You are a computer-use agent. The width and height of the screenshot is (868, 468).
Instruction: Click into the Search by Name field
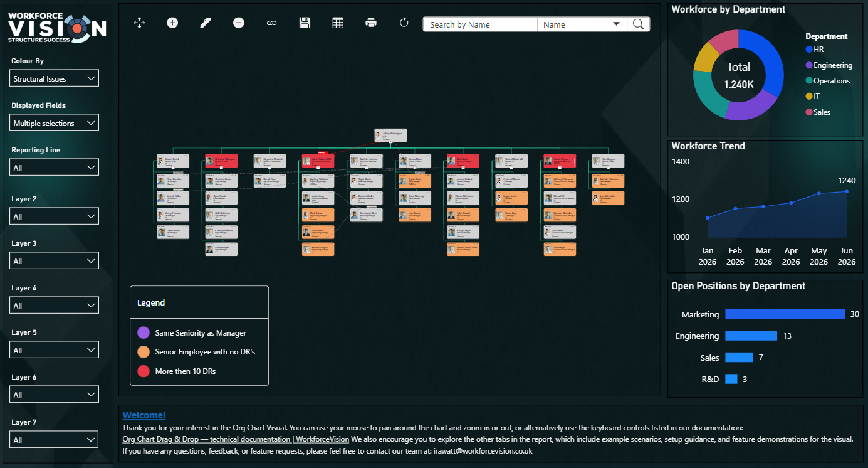[481, 24]
